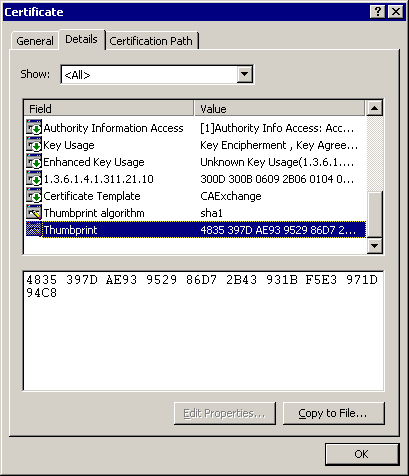Click the highlighted Thumbprint row icon
409x476 pixels.
(34, 230)
